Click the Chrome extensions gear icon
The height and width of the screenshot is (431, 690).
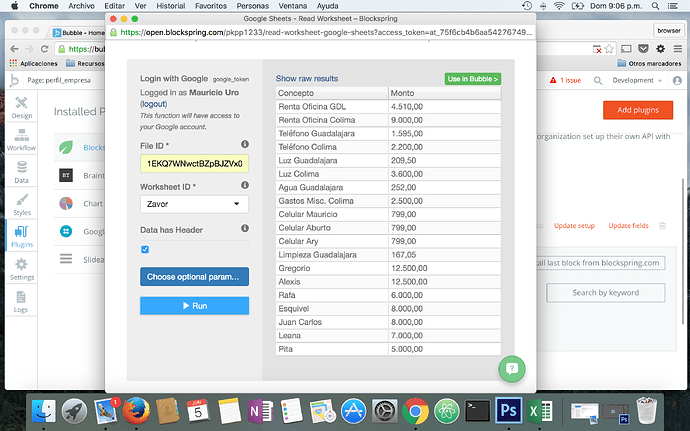coord(661,49)
